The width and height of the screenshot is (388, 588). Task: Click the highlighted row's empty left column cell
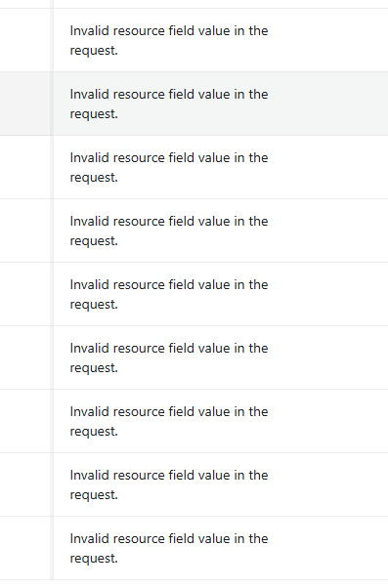coord(25,104)
